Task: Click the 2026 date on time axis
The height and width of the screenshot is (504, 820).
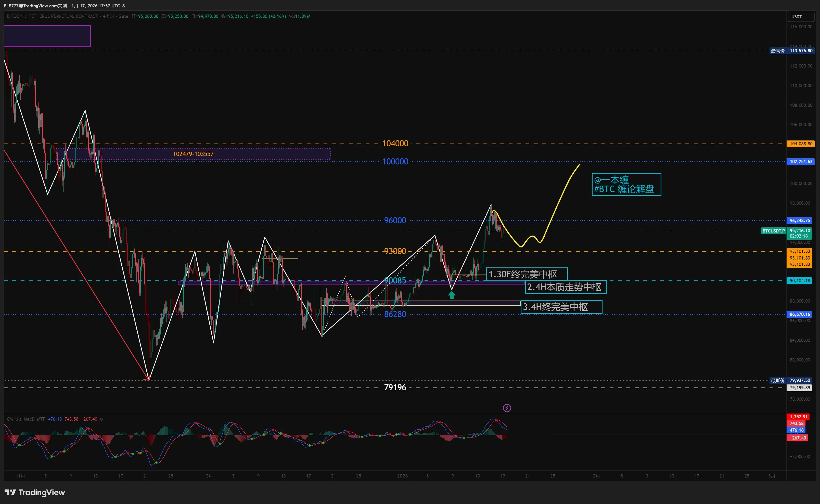Action: 402,476
